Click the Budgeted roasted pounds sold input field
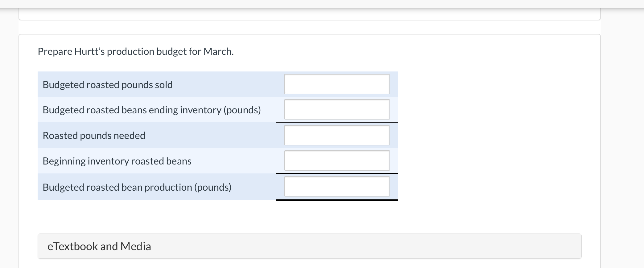Screen dimensions: 644x268 (336, 84)
